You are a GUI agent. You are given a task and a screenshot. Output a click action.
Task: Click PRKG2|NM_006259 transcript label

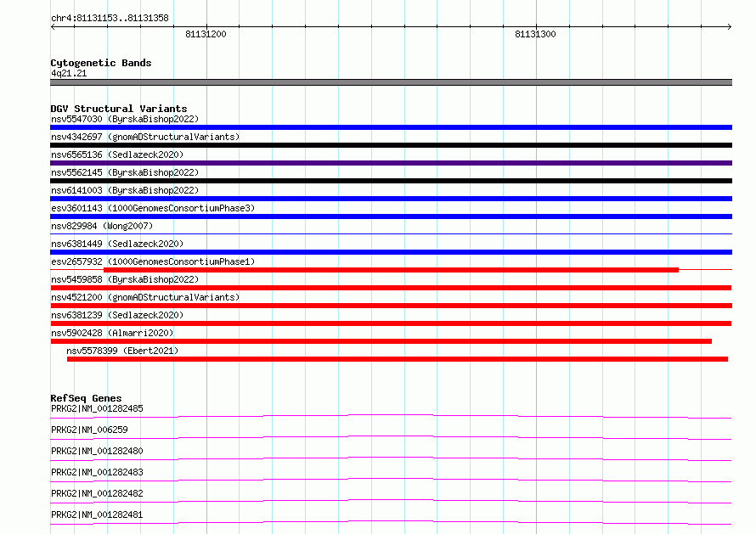(89, 430)
